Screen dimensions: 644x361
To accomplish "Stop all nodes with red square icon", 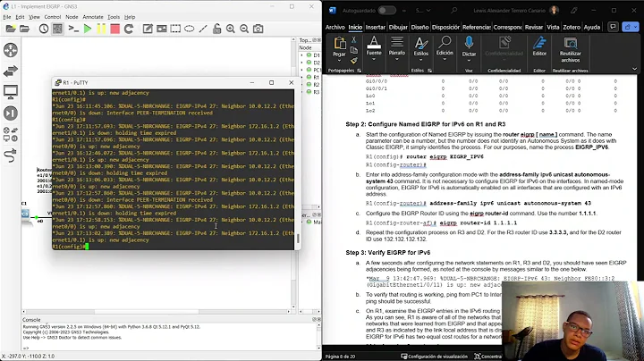I will pyautogui.click(x=115, y=29).
